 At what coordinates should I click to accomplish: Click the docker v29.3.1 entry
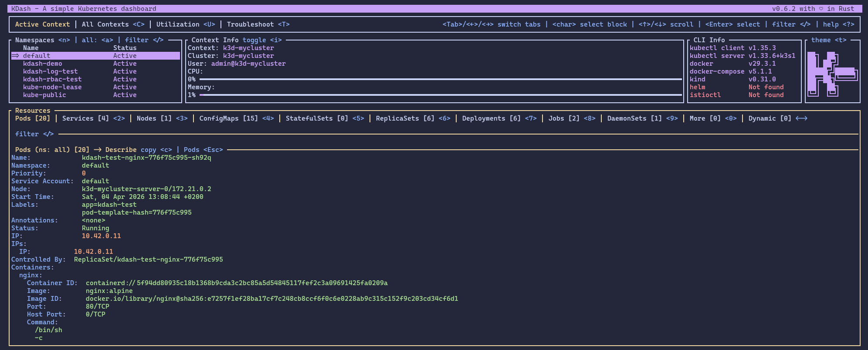pyautogui.click(x=733, y=64)
